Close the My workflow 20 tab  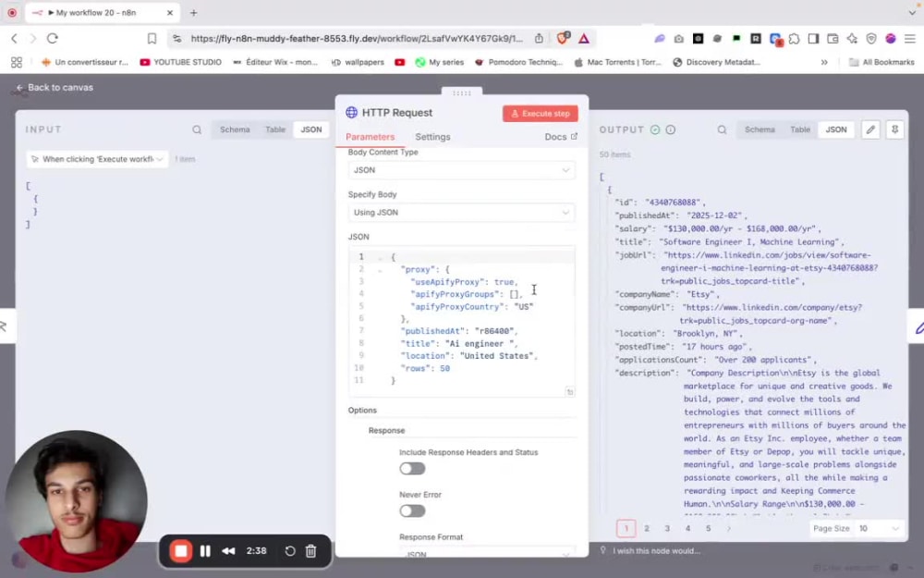pyautogui.click(x=170, y=12)
